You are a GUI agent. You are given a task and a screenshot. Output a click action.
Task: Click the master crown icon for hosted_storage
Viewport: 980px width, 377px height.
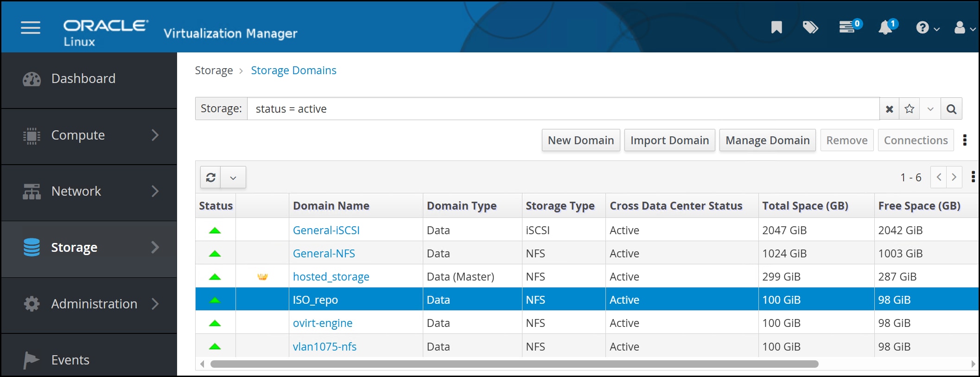pos(262,277)
